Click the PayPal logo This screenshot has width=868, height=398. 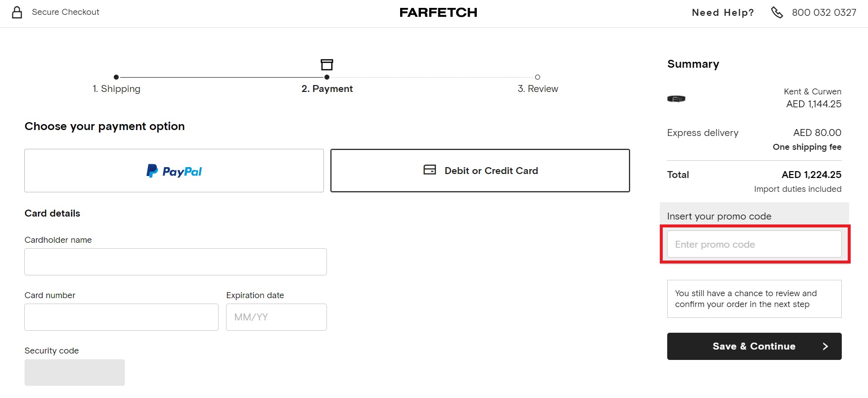coord(174,171)
